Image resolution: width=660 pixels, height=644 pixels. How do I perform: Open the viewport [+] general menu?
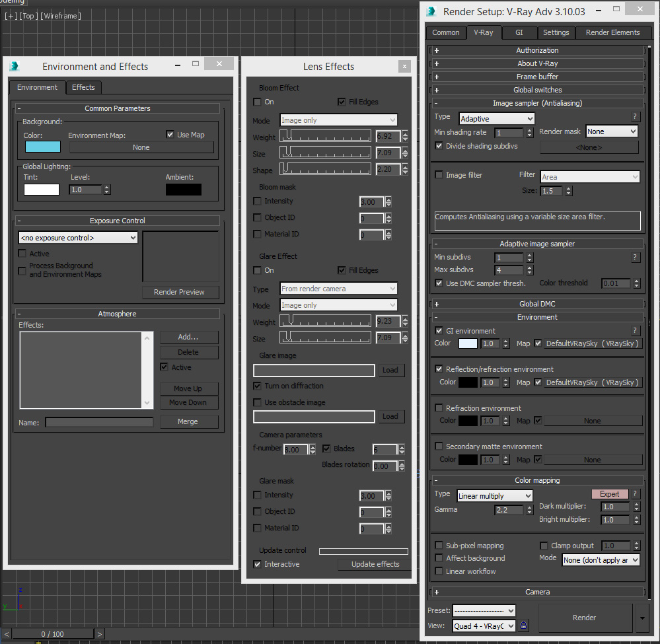click(11, 16)
